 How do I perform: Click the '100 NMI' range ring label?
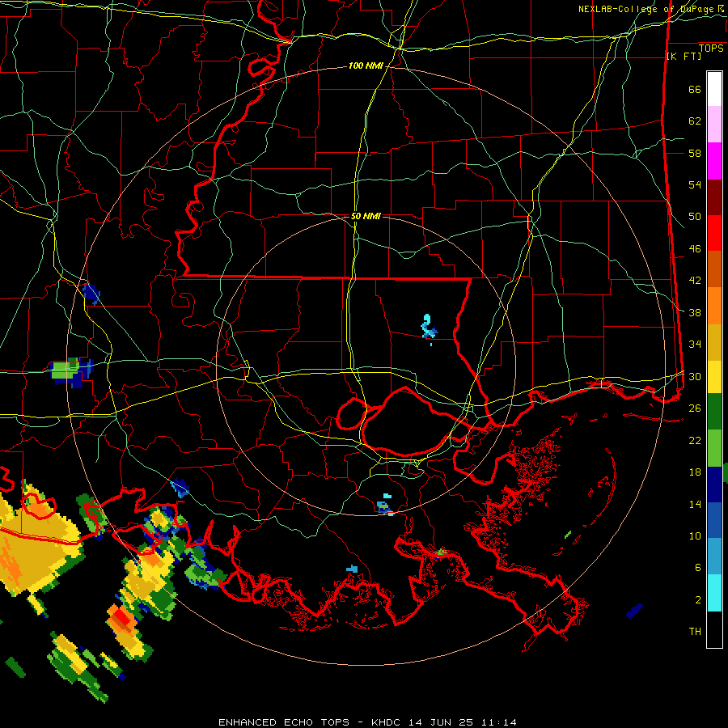366,66
